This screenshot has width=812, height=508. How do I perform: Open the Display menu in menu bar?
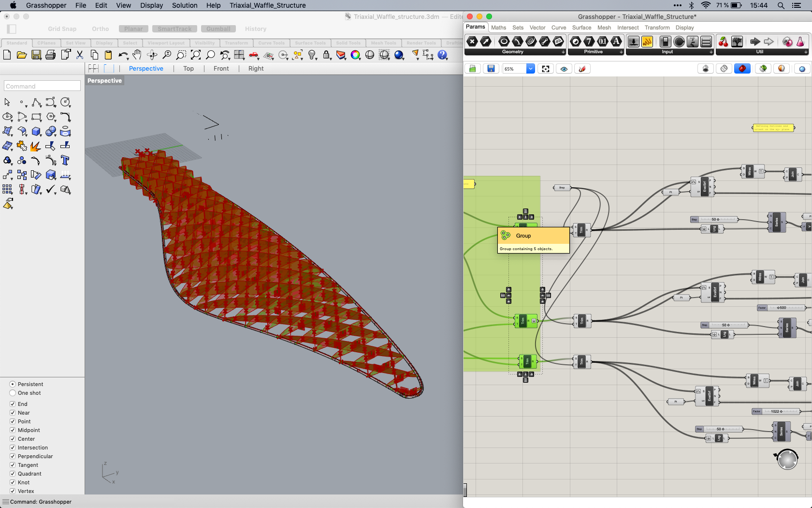151,5
